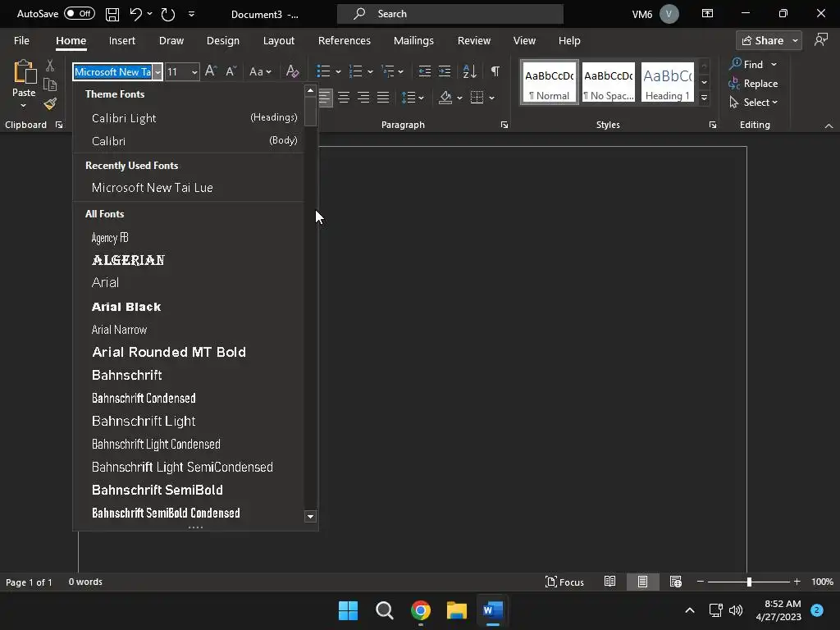Click the Undo arrow icon

pos(135,15)
